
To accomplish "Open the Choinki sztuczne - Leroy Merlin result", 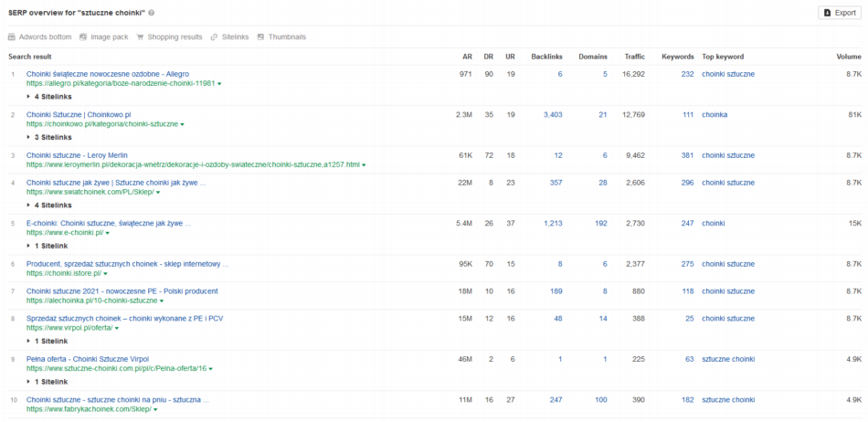I will click(x=79, y=155).
